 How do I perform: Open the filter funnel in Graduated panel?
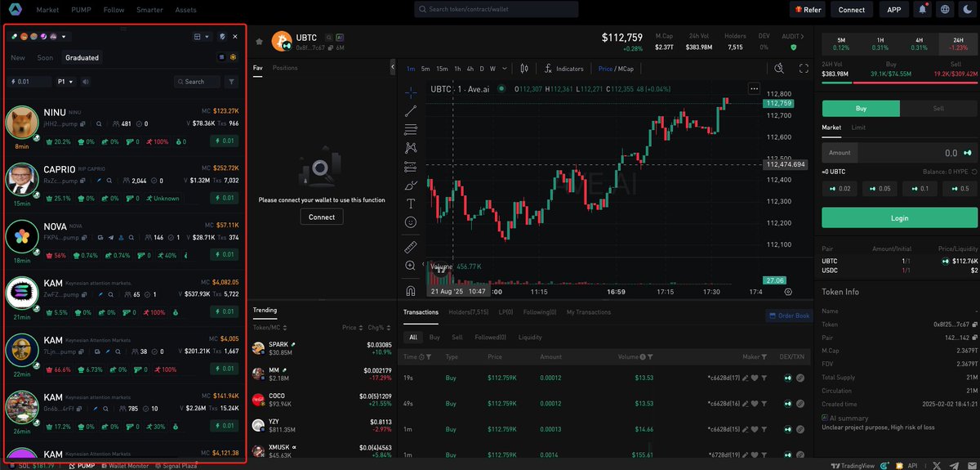point(232,82)
